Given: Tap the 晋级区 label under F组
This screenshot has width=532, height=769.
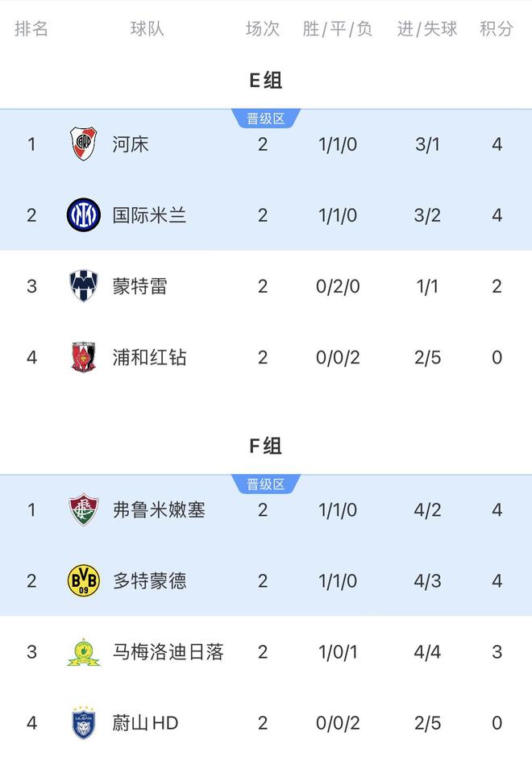Looking at the screenshot, I should coord(265,484).
